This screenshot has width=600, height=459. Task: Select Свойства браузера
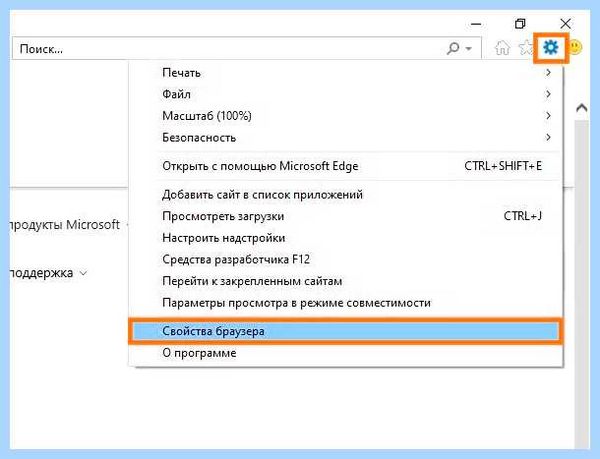(346, 331)
